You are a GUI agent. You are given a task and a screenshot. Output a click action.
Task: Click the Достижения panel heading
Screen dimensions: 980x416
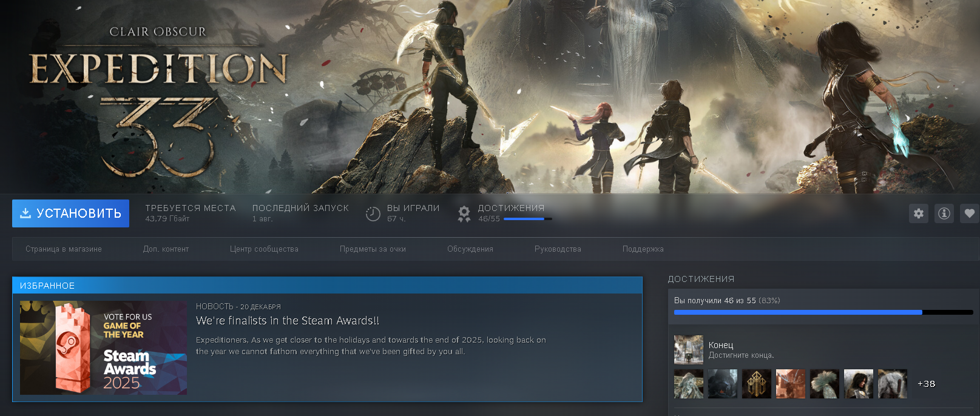pyautogui.click(x=701, y=279)
